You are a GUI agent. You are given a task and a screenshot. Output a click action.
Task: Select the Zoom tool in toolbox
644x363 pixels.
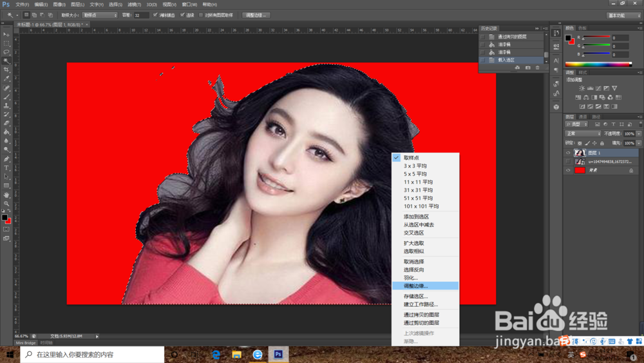[6, 204]
